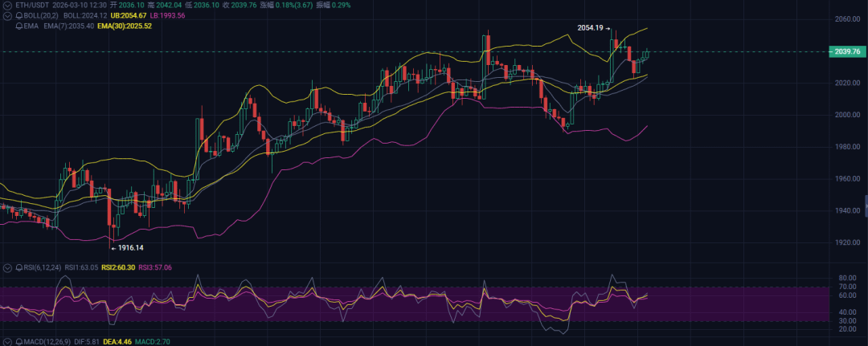Collapse the RSI(6,12,24) indicator panel

click(x=8, y=267)
